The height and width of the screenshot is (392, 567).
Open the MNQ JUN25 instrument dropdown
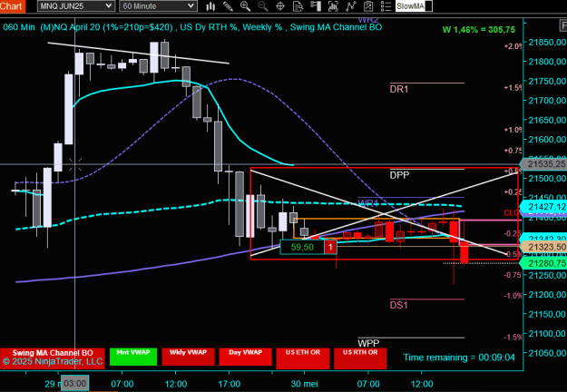click(76, 5)
